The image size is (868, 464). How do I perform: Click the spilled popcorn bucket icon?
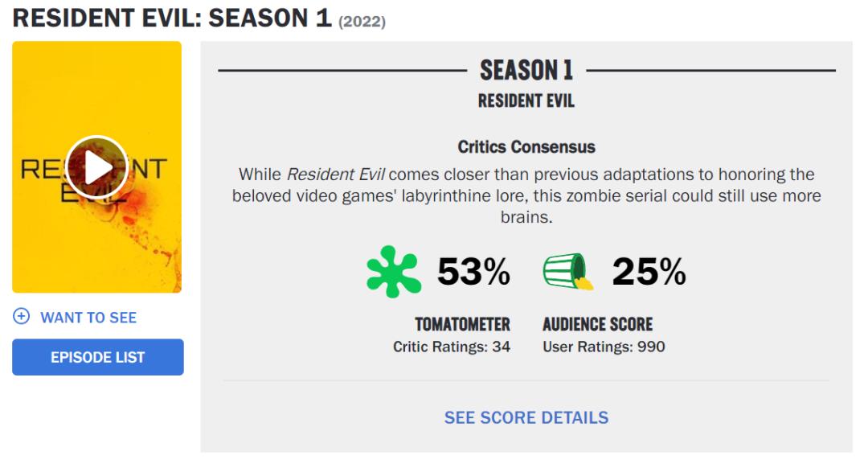click(567, 272)
